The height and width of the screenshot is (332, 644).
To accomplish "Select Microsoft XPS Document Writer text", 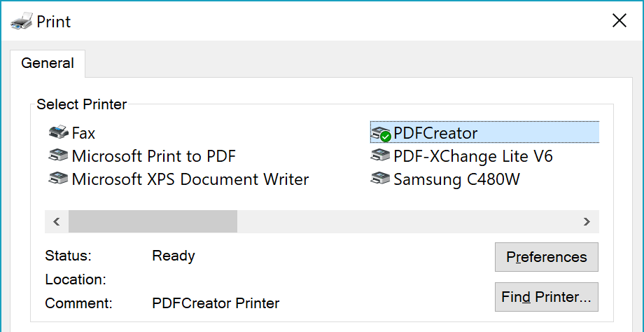I will point(190,179).
